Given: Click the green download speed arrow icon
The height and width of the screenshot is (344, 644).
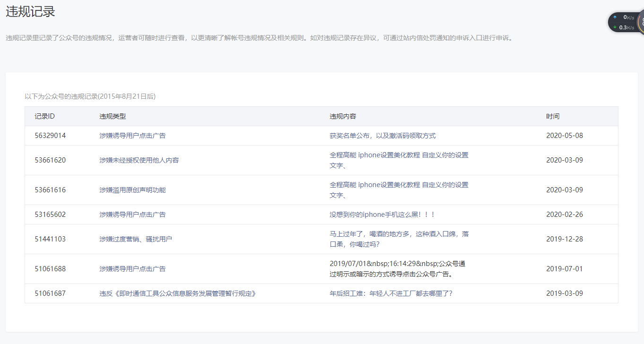Looking at the screenshot, I should click(x=615, y=27).
